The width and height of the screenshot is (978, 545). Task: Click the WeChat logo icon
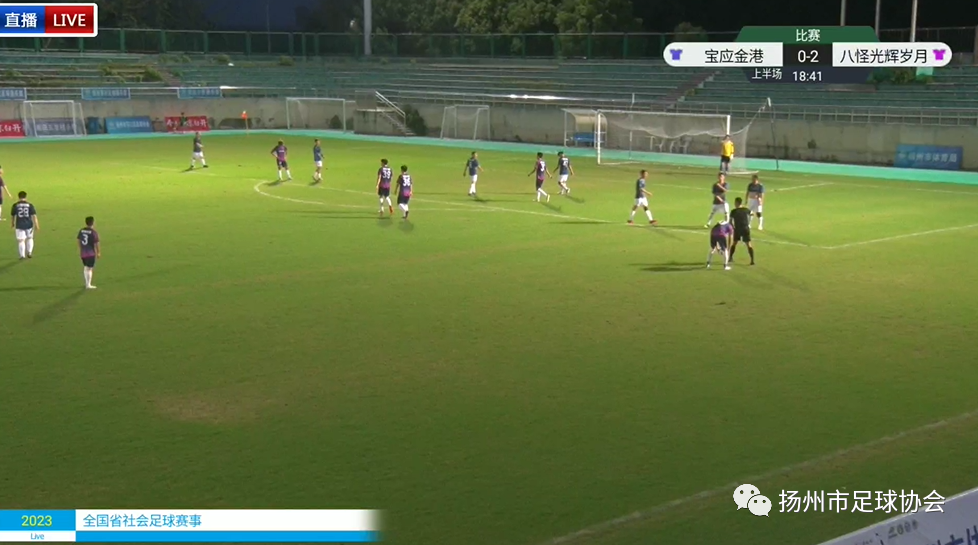tap(752, 499)
